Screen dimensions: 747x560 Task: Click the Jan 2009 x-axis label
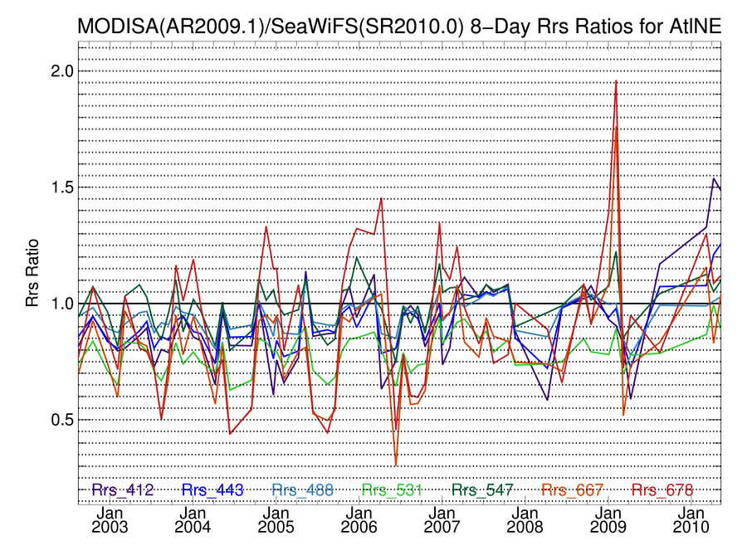608,520
